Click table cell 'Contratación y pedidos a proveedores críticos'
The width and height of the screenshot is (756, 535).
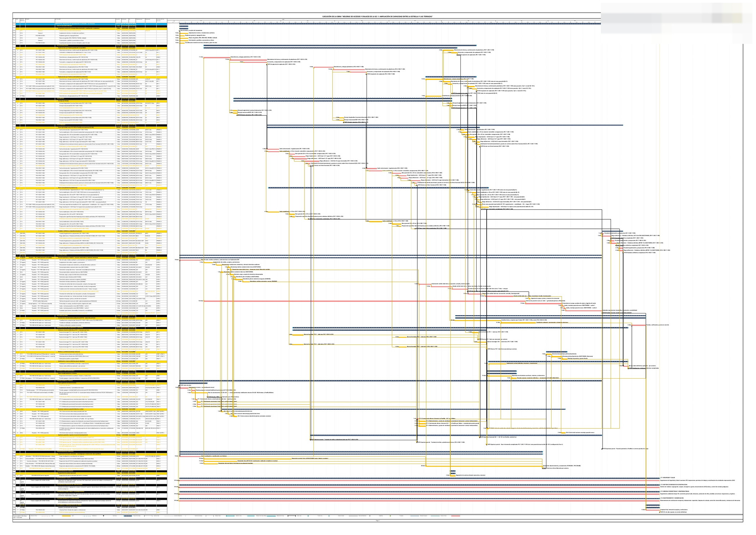point(85,40)
